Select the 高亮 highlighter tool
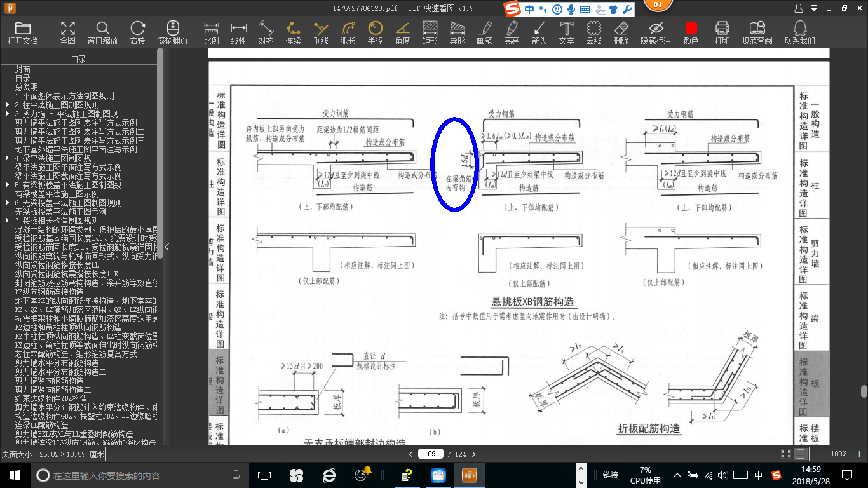This screenshot has height=488, width=868. [x=512, y=32]
